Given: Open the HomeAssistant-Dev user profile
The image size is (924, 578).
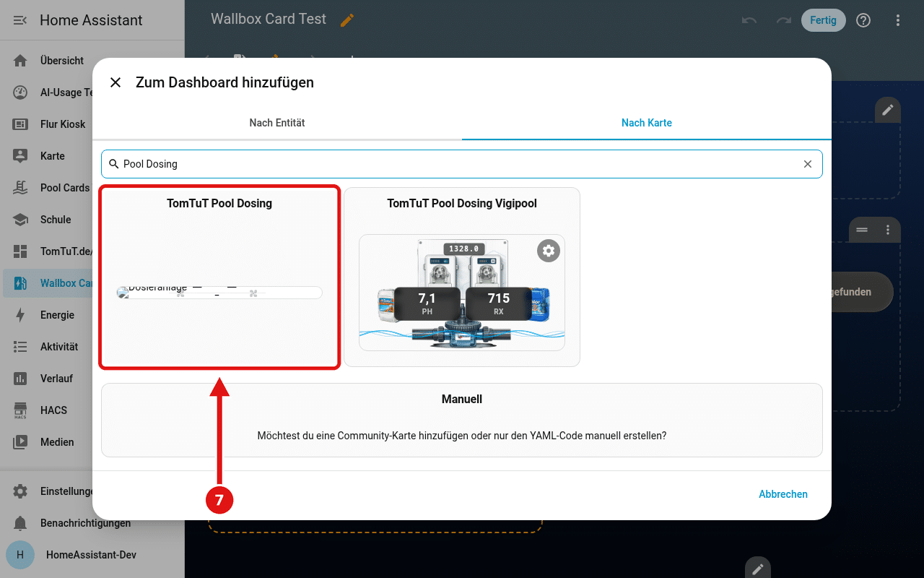Looking at the screenshot, I should (92, 555).
